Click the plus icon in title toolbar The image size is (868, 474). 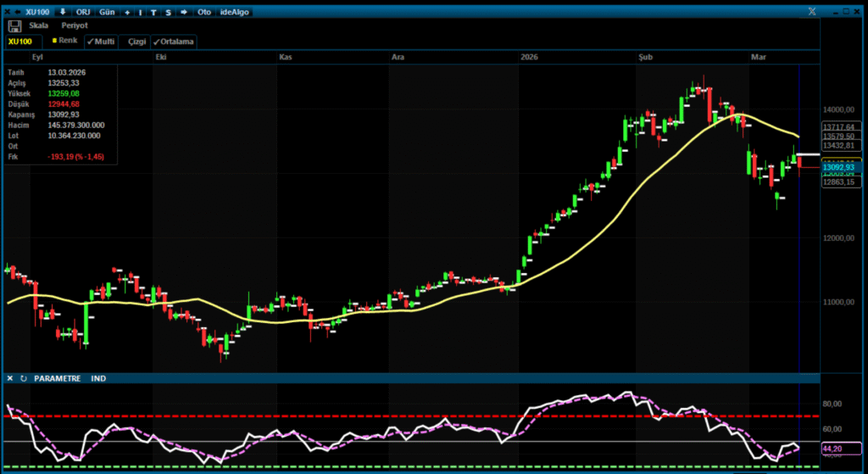pos(126,12)
